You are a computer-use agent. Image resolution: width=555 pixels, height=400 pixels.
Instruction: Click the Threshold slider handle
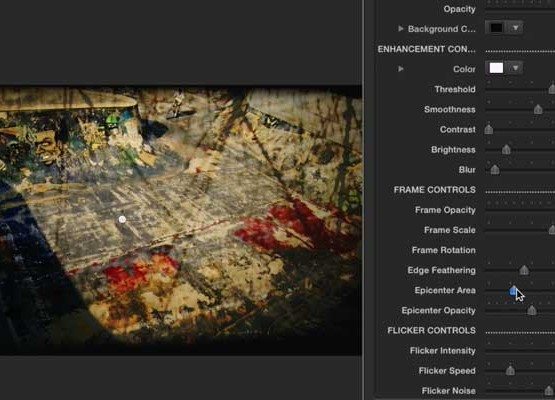(552, 89)
